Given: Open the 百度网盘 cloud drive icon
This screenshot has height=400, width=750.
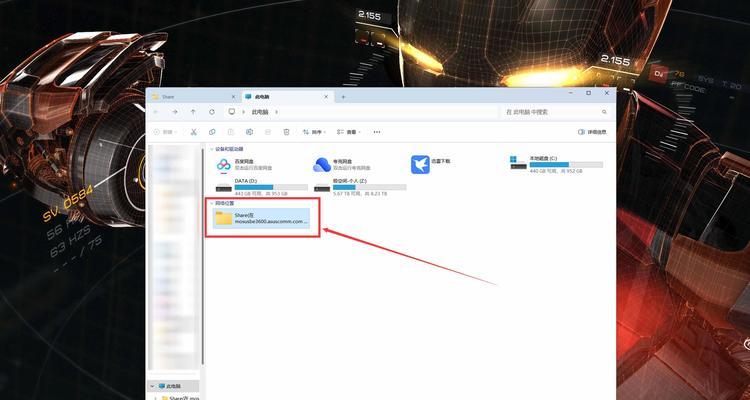Looking at the screenshot, I should [224, 165].
